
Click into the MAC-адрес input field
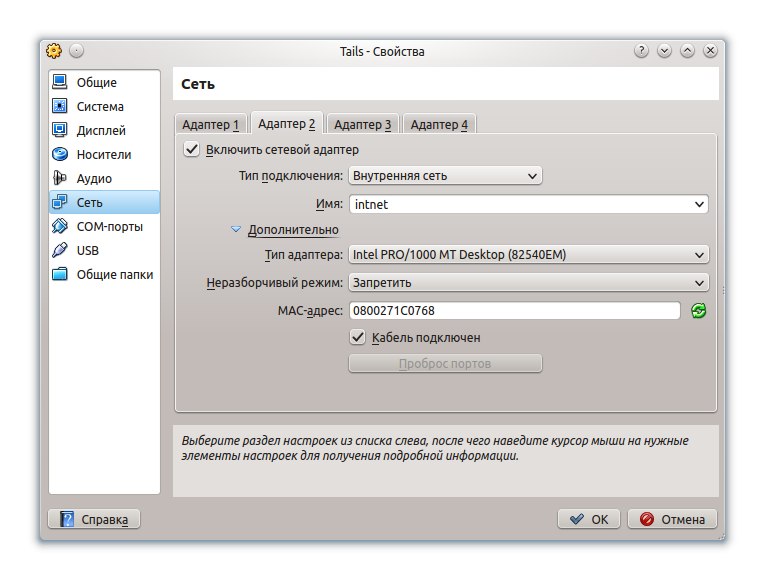(514, 311)
